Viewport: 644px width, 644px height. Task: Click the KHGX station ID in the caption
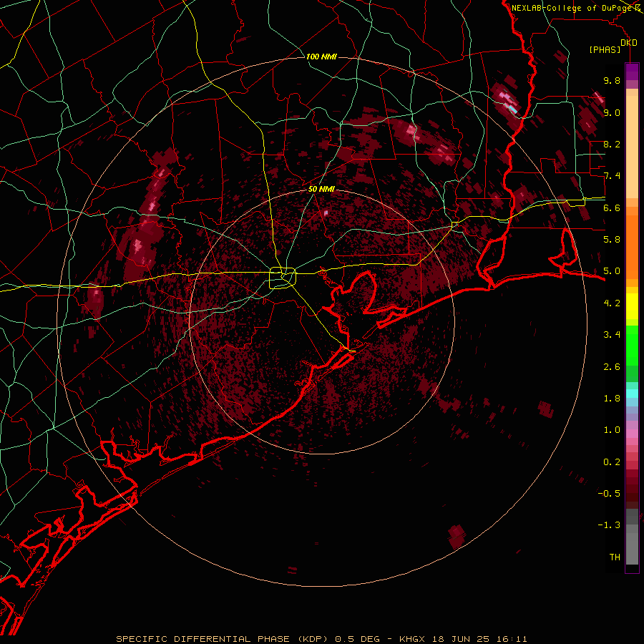[414, 639]
